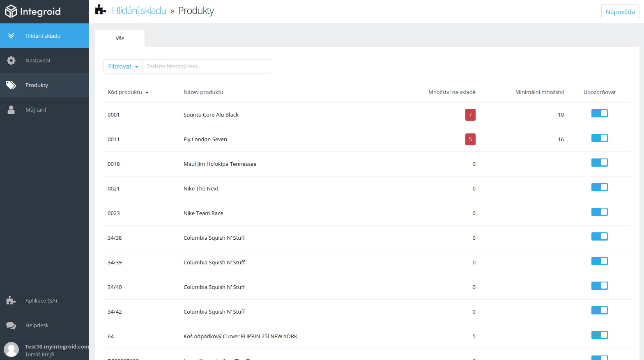Sort by Kód produktu column
Screen dimensions: 644x360
[125, 92]
